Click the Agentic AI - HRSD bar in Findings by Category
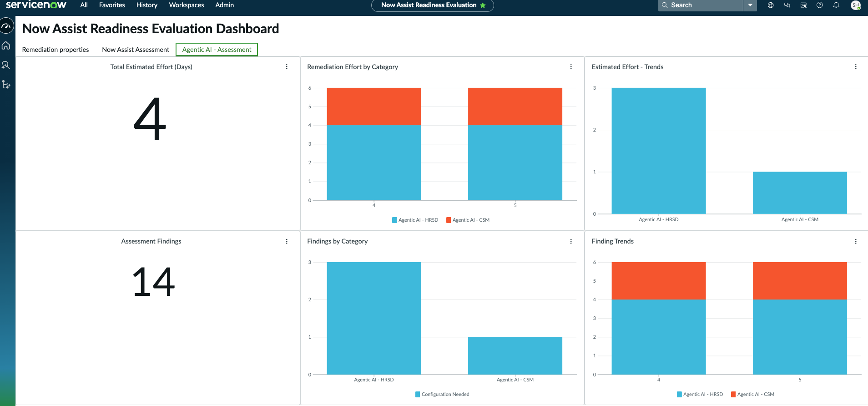This screenshot has width=868, height=406. [x=374, y=318]
